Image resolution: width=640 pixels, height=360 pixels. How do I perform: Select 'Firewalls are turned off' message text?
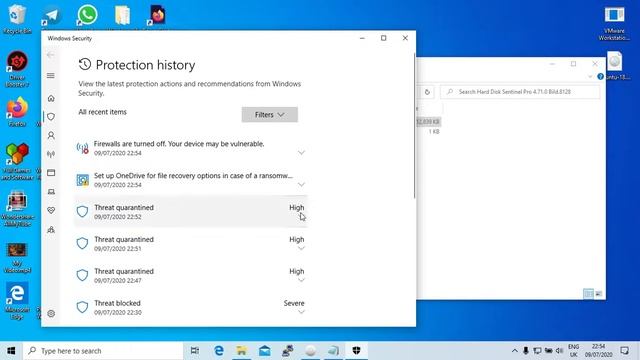tap(179, 144)
